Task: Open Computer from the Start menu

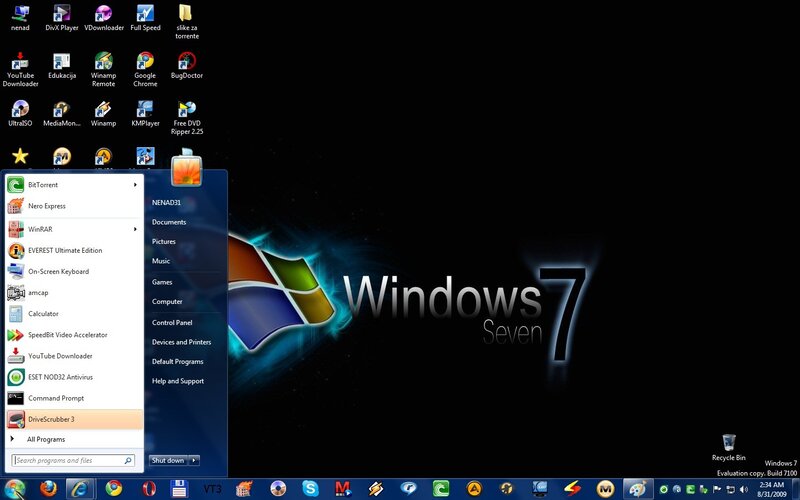Action: (167, 302)
